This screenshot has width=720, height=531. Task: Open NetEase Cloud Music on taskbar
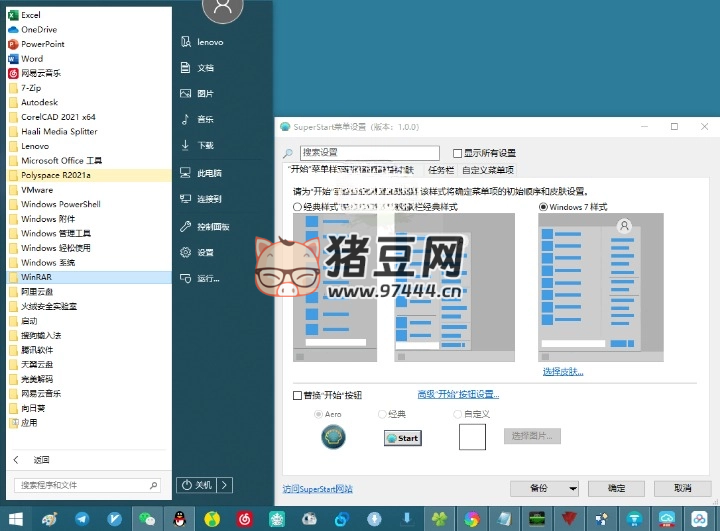tap(244, 519)
